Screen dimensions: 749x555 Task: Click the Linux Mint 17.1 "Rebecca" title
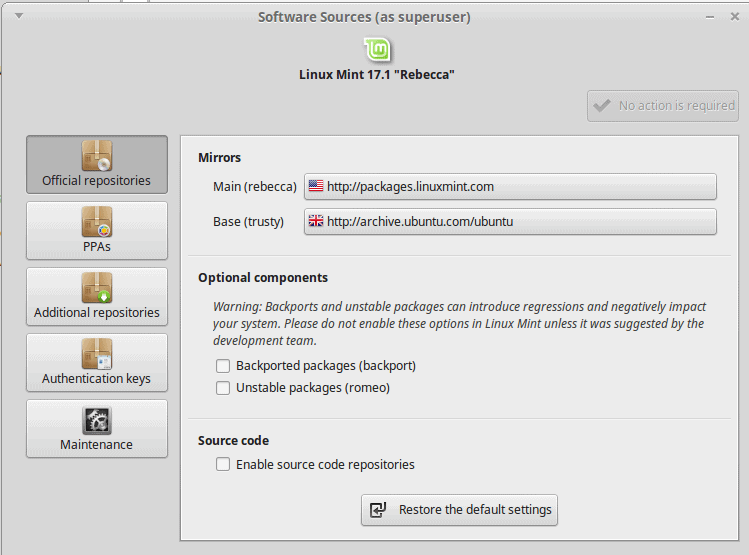coord(377,75)
